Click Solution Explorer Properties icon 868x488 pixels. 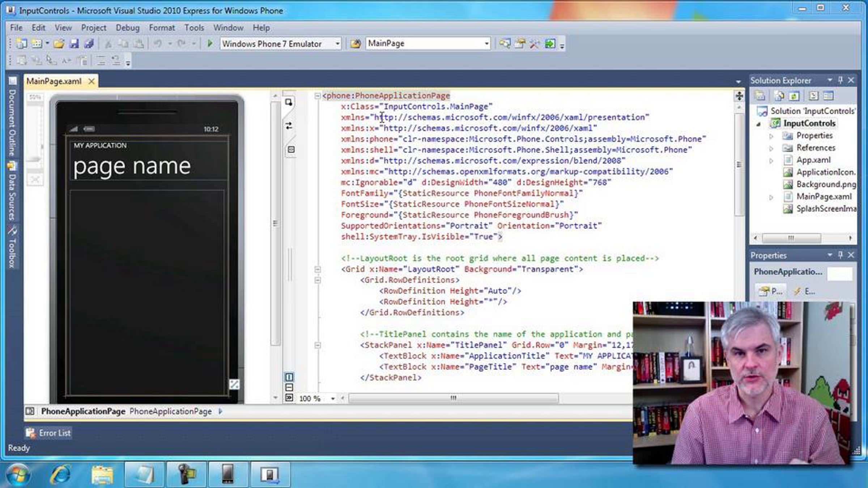pyautogui.click(x=760, y=96)
